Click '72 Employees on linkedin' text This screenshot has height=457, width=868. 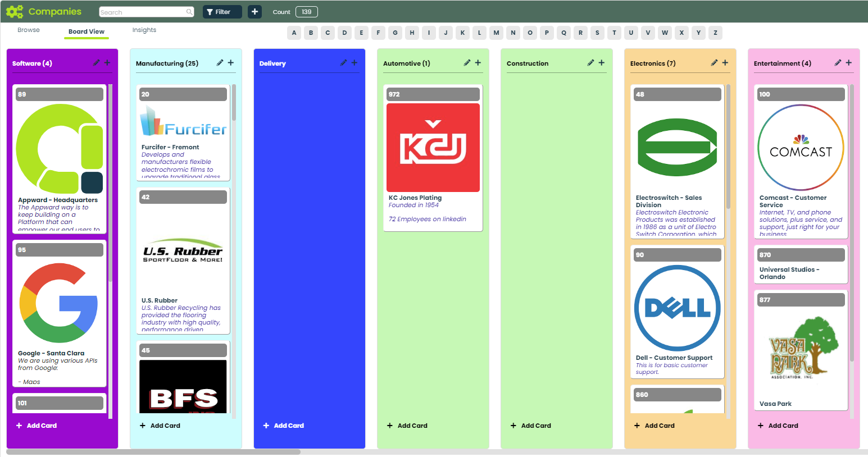pos(428,219)
